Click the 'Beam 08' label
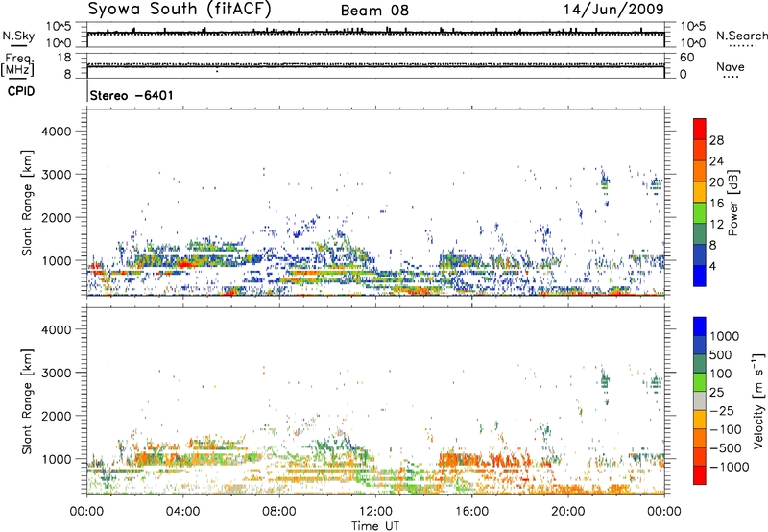Image resolution: width=768 pixels, height=532 pixels. (x=374, y=11)
